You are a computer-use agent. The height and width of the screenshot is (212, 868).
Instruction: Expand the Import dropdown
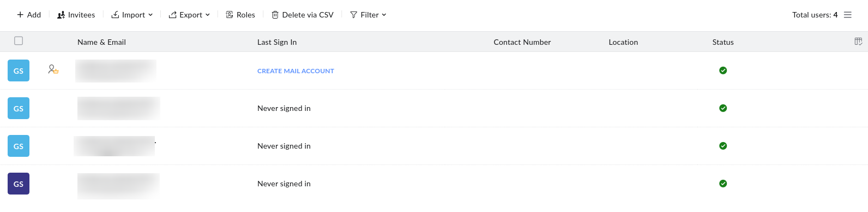coord(132,15)
